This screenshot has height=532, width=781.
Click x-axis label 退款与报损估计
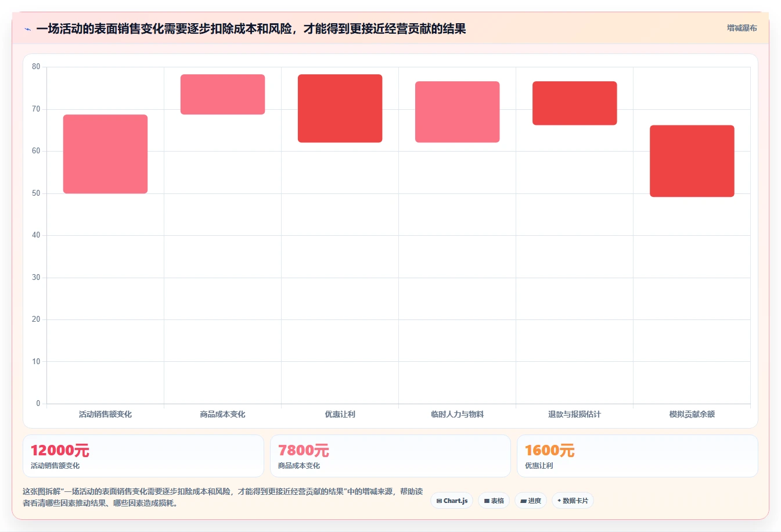coord(574,414)
